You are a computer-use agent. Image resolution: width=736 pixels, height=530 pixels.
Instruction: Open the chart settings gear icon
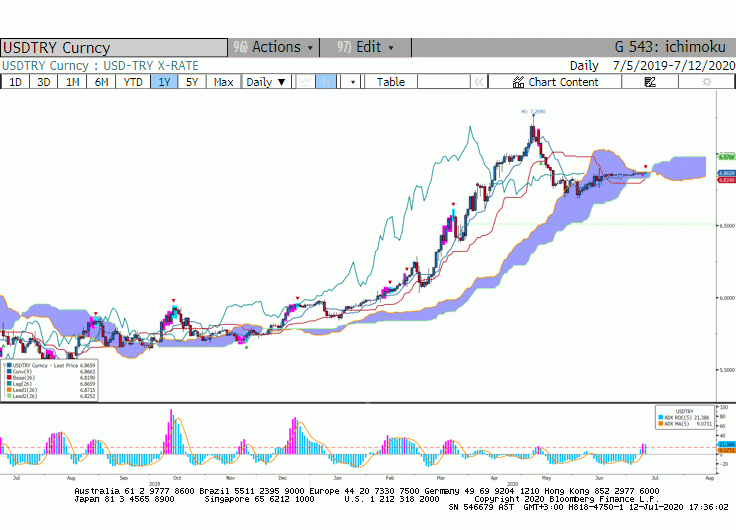pyautogui.click(x=706, y=82)
